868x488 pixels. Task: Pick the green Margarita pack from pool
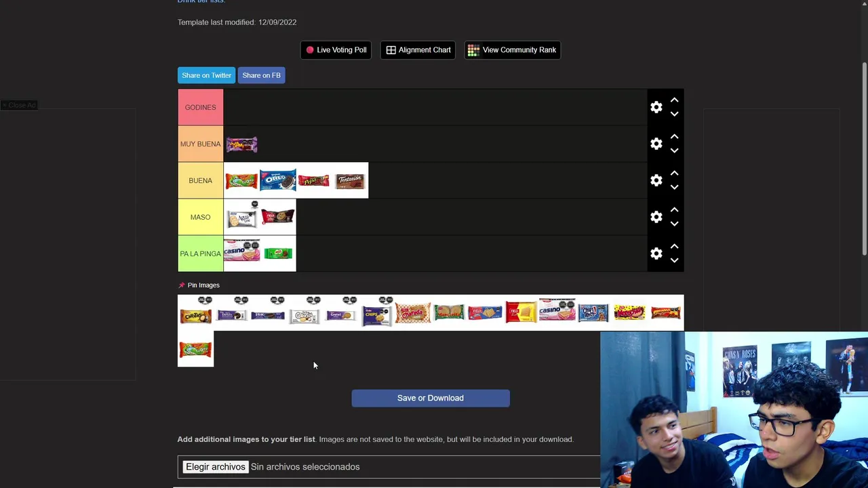(x=449, y=312)
